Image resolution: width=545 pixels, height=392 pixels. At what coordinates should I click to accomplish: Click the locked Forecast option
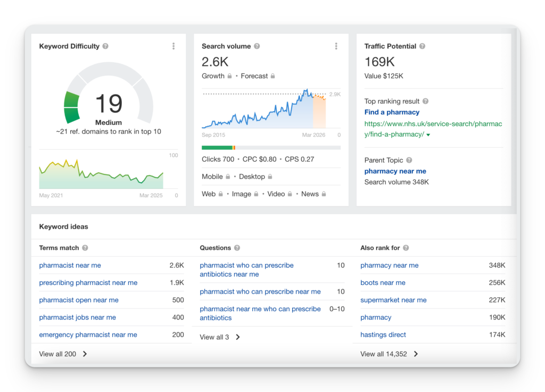click(258, 76)
